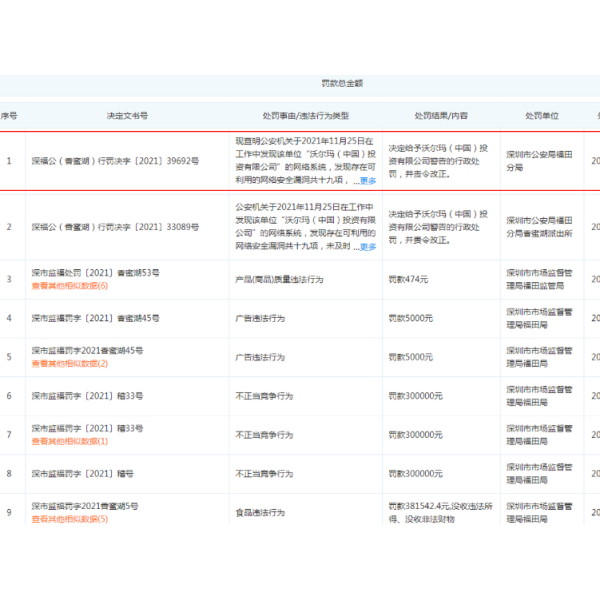Select "罚款300000元" in row 8
Screen dimensions: 600x600
pos(416,474)
